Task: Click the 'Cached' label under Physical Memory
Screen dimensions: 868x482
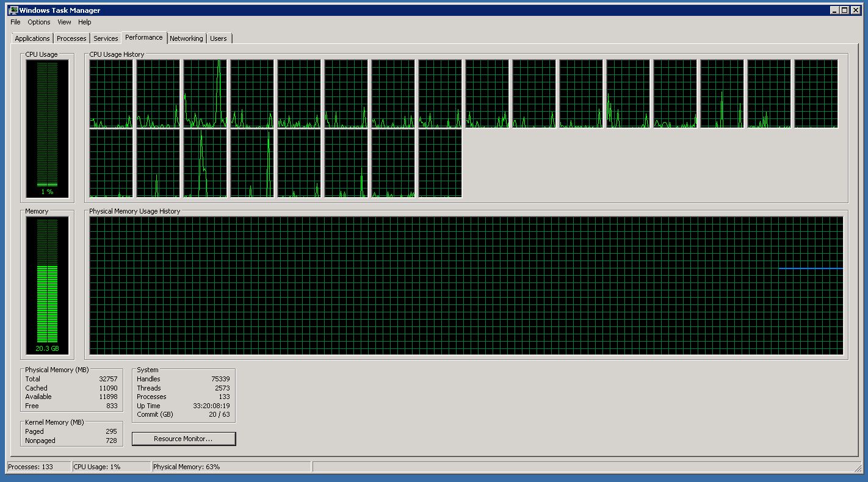Action: click(x=36, y=388)
